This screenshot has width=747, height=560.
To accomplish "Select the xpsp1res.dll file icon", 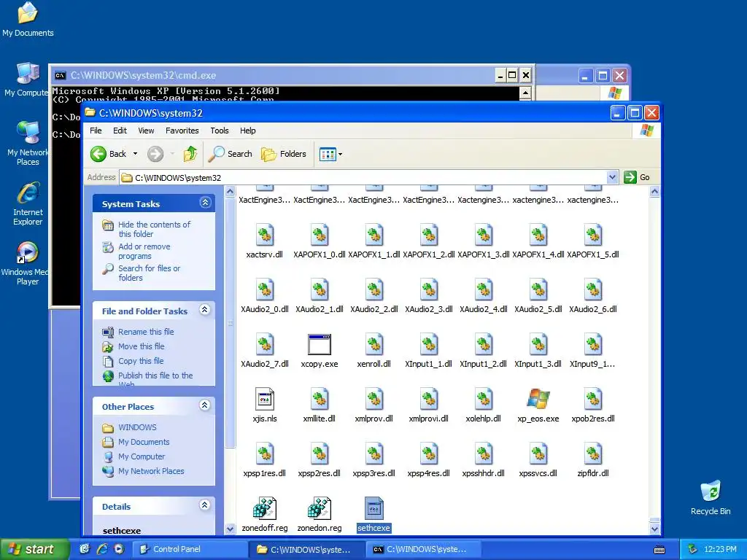I will [x=264, y=454].
